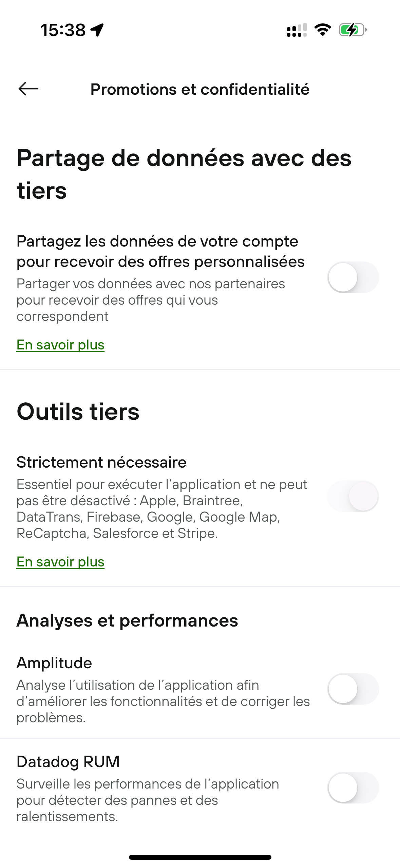
Task: Switch on the Datadog RUM toggle
Action: pos(353,788)
